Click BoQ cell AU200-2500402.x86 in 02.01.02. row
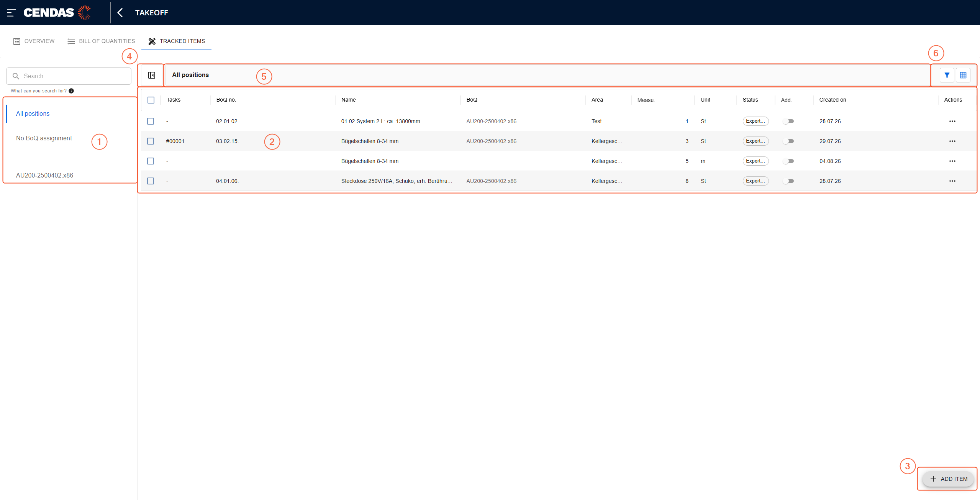 click(491, 121)
